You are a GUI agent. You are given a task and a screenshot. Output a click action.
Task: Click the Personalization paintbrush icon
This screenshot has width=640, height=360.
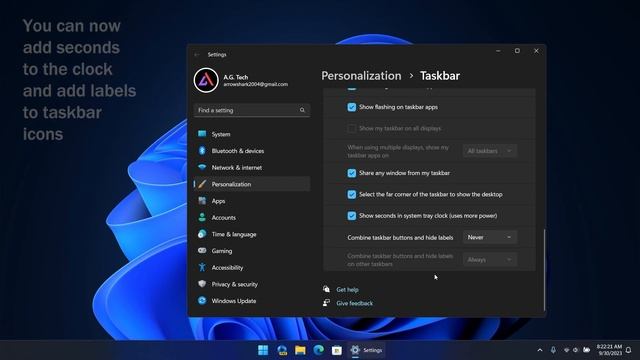point(202,184)
